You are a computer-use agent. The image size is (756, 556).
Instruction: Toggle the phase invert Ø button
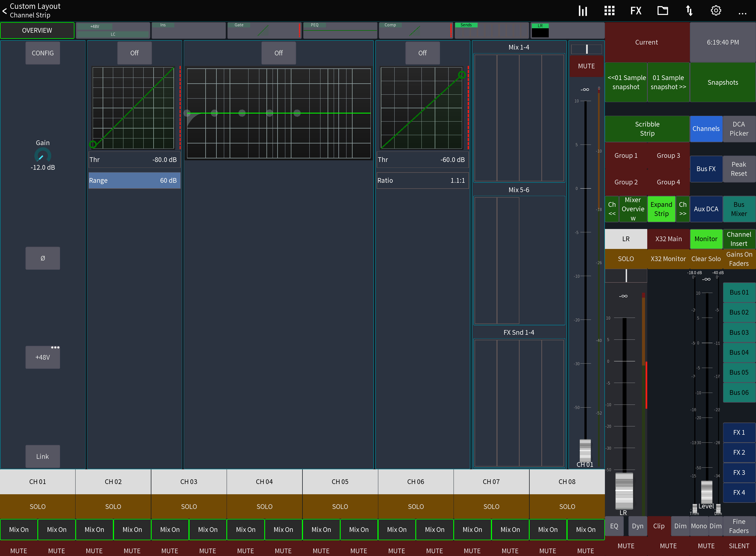pyautogui.click(x=42, y=258)
